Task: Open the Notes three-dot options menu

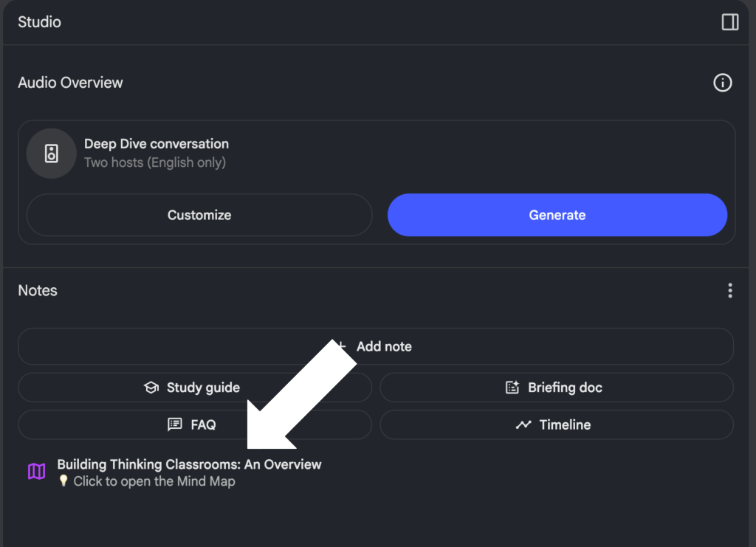Action: (729, 291)
